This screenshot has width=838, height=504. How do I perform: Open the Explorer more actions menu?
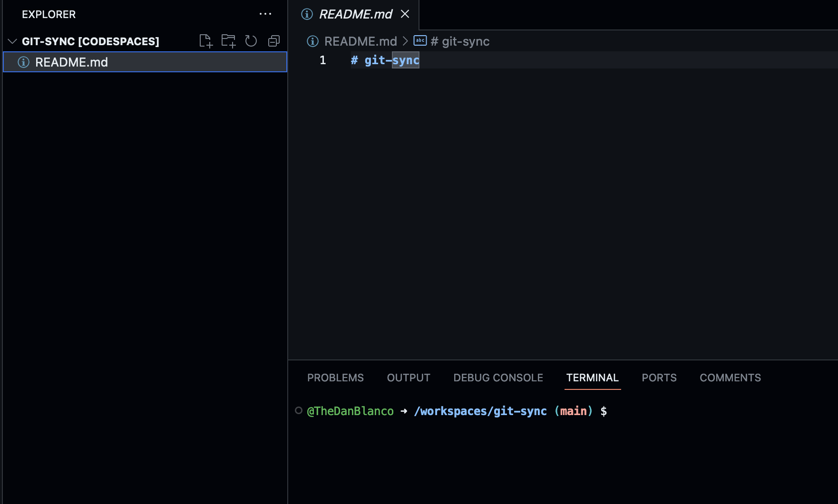(265, 14)
